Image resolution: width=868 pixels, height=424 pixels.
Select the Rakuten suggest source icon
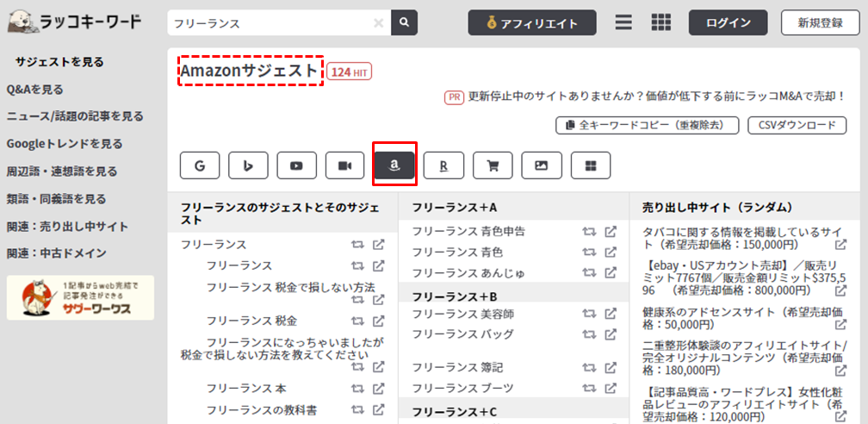point(443,165)
